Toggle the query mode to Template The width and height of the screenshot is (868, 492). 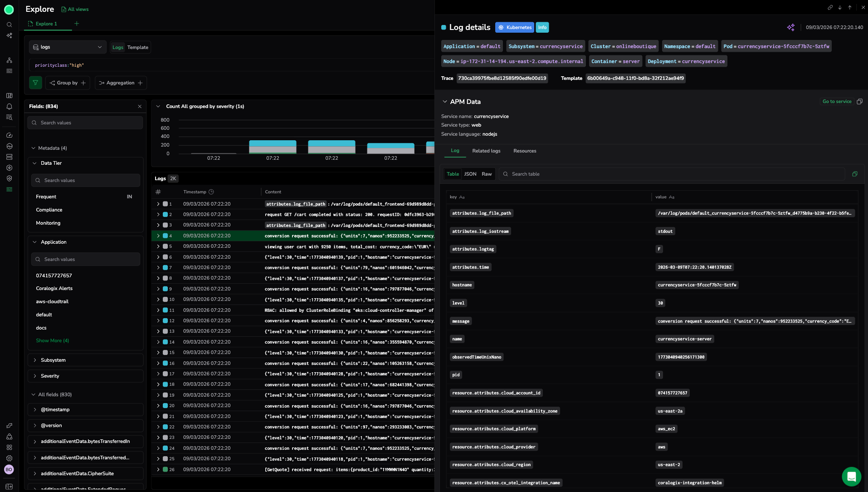tap(137, 48)
